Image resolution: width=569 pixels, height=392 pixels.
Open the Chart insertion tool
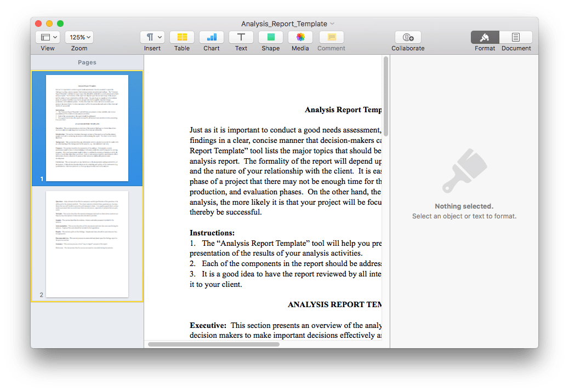pyautogui.click(x=211, y=37)
